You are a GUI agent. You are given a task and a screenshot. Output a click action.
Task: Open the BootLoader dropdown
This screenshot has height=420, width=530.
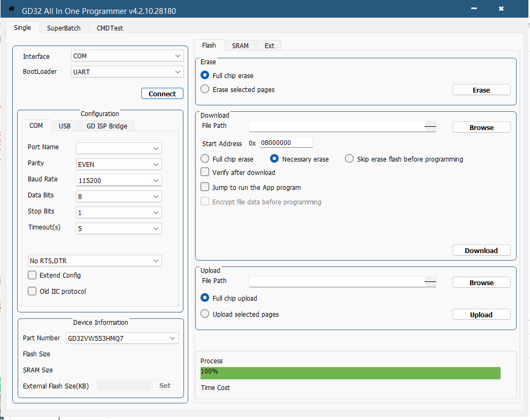click(x=127, y=72)
